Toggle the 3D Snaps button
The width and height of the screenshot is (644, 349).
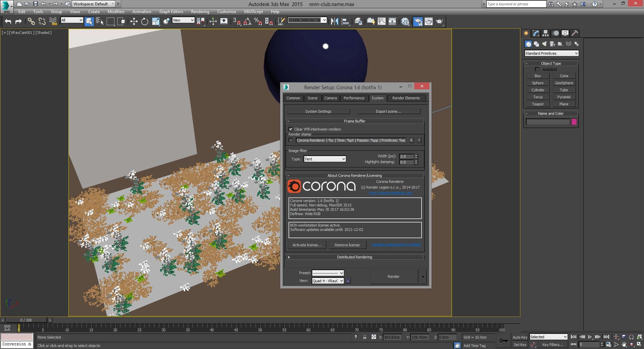[x=236, y=21]
